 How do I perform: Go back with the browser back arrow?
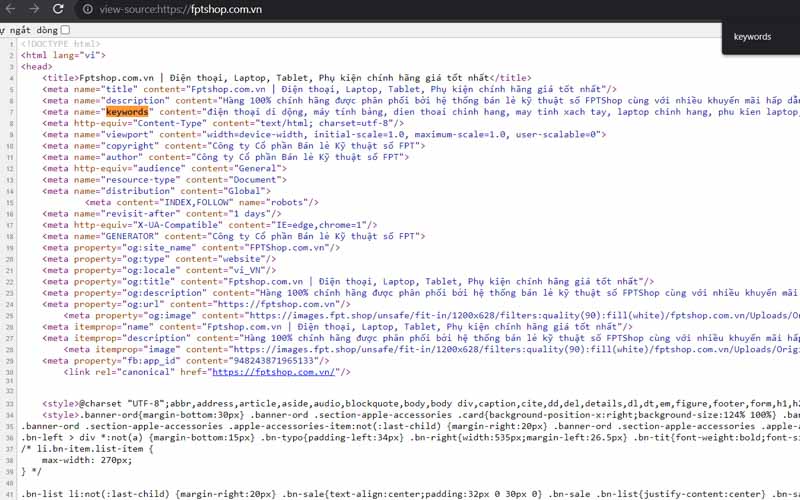(x=10, y=9)
